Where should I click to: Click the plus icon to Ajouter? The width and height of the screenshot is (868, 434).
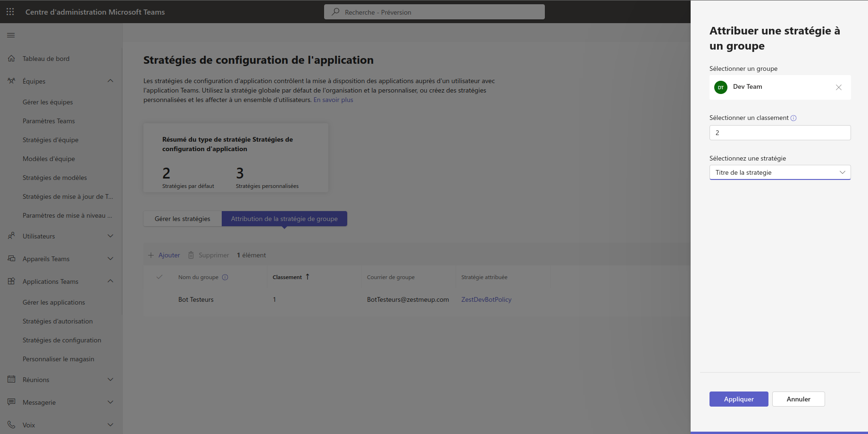151,255
